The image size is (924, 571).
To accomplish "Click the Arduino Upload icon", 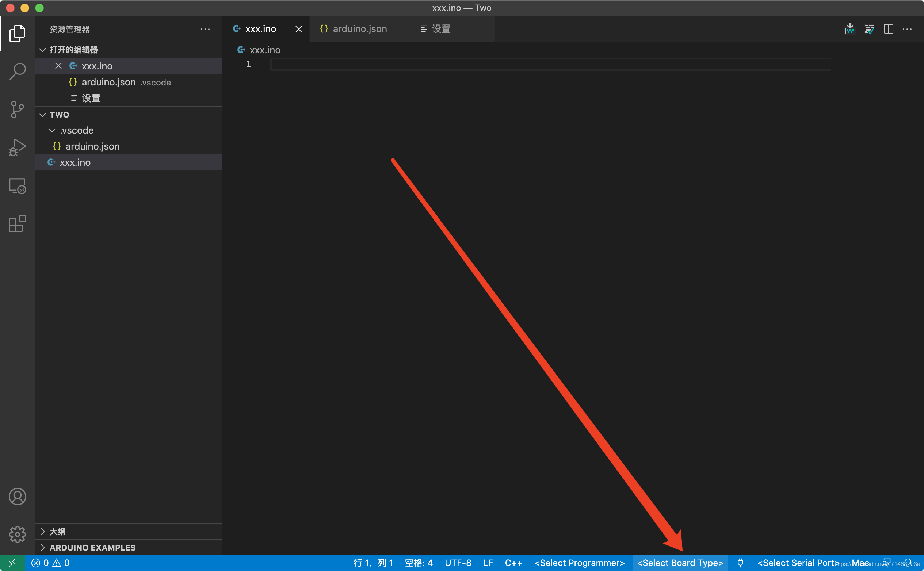I will (x=849, y=29).
